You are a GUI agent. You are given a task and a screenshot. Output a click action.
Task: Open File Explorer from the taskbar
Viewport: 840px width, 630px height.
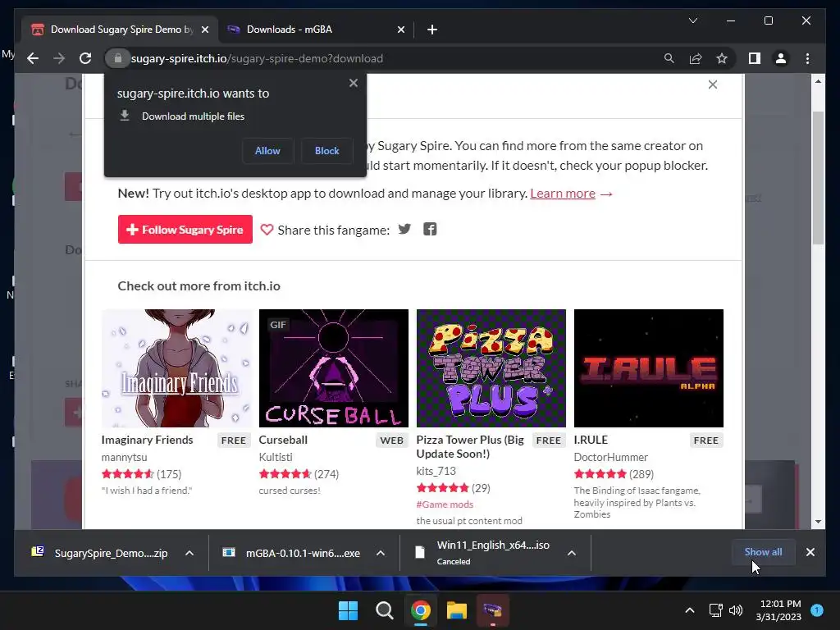click(456, 610)
